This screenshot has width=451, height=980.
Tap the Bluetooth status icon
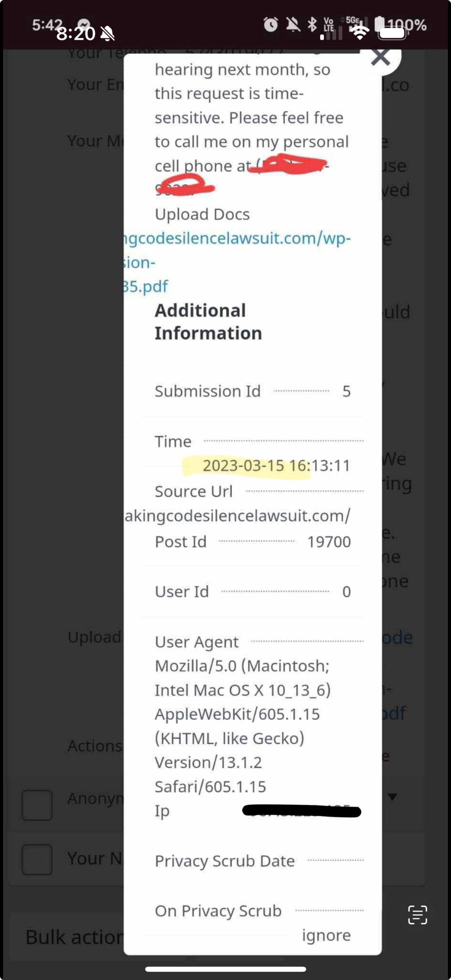(312, 24)
